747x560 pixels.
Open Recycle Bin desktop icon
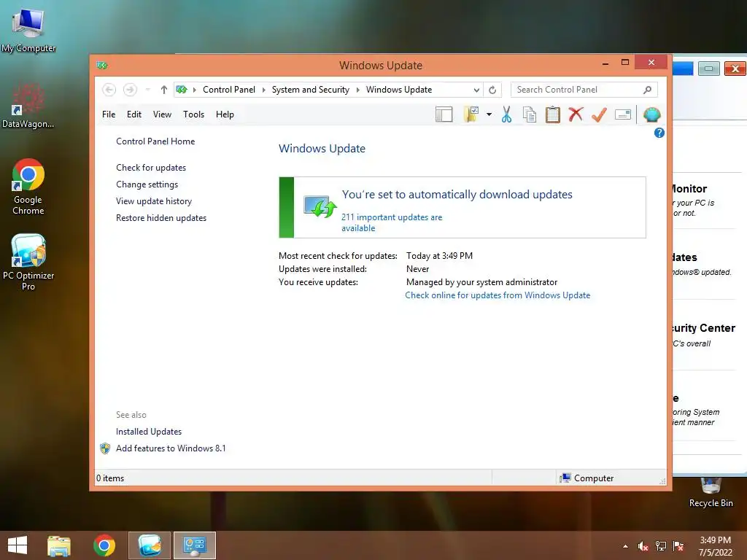point(711,492)
